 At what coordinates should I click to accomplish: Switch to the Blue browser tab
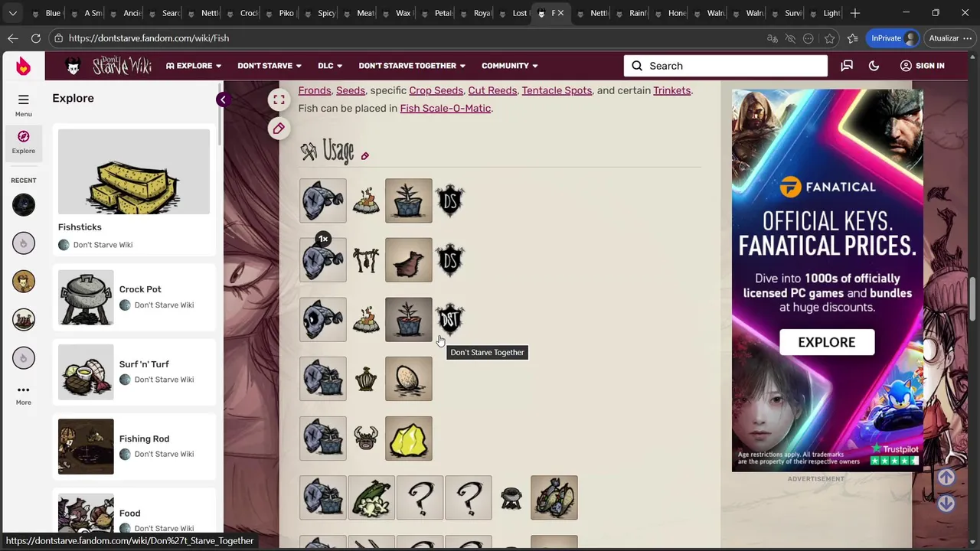(46, 13)
